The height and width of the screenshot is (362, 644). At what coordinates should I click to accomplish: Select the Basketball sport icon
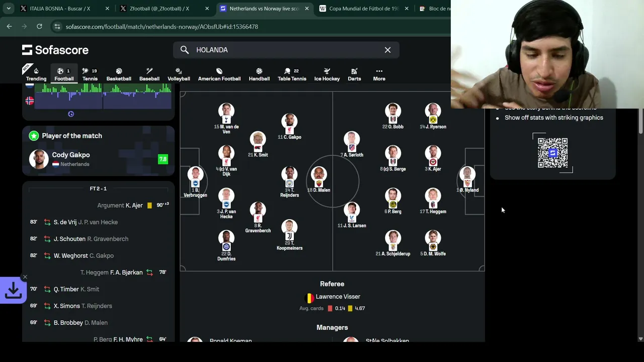pos(119,74)
